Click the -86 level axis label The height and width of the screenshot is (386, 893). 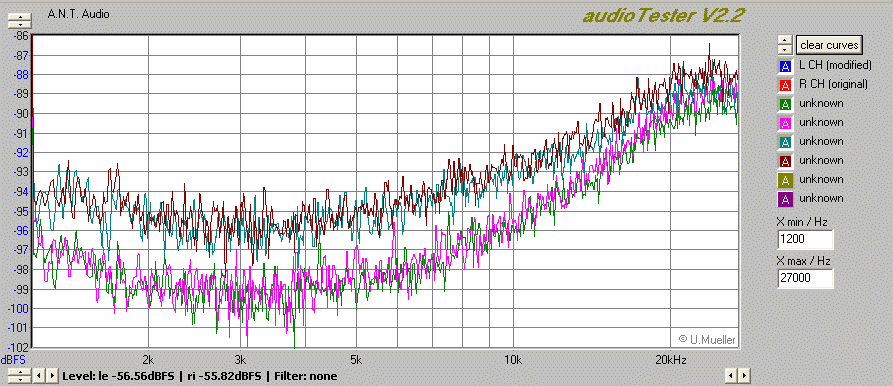point(21,35)
